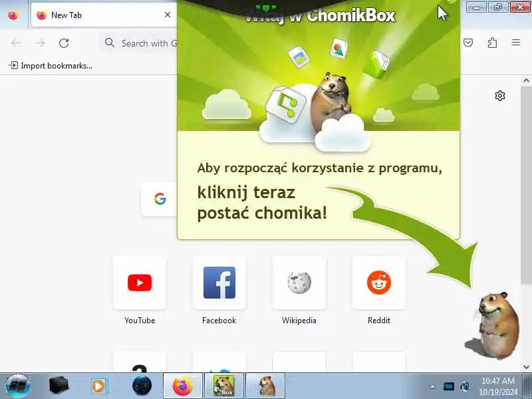Click the Reddit label text
Screen dimensions: 532x399
click(379, 321)
